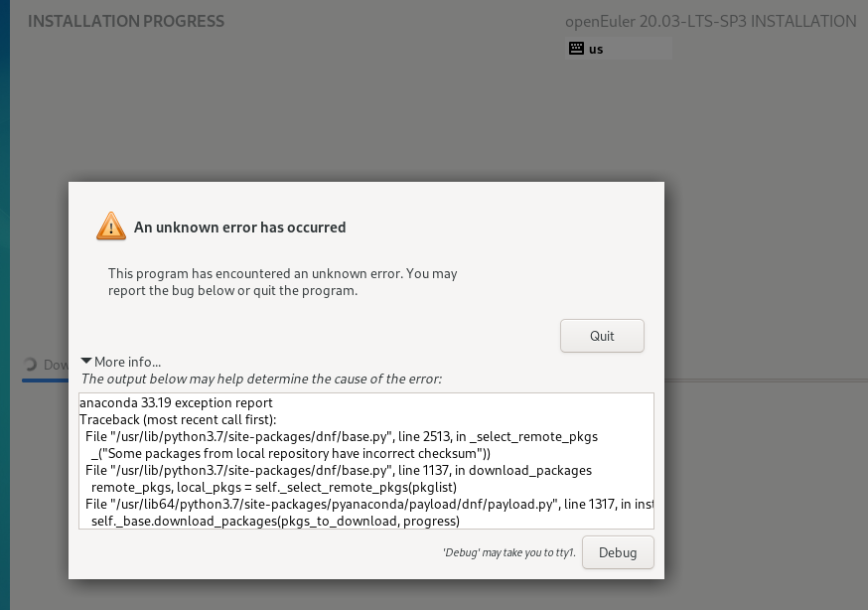Viewport: 868px width, 610px height.
Task: Click the "More info..." label text
Action: point(127,362)
